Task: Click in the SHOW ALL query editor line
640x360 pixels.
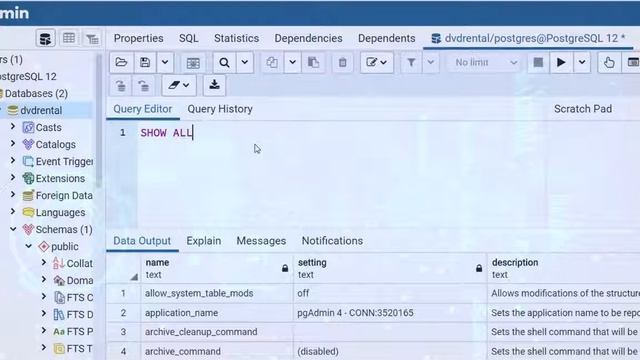Action: point(166,133)
